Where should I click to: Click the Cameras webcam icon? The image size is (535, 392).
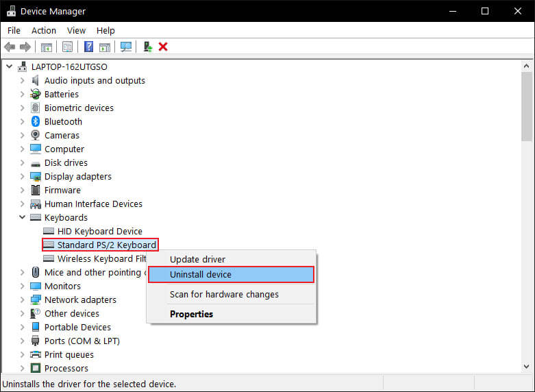(x=36, y=135)
